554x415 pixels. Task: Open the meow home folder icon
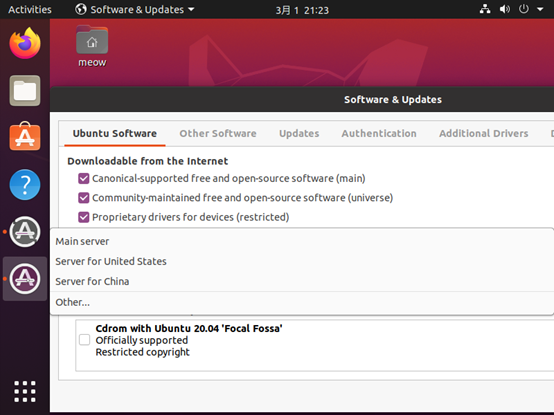point(92,46)
